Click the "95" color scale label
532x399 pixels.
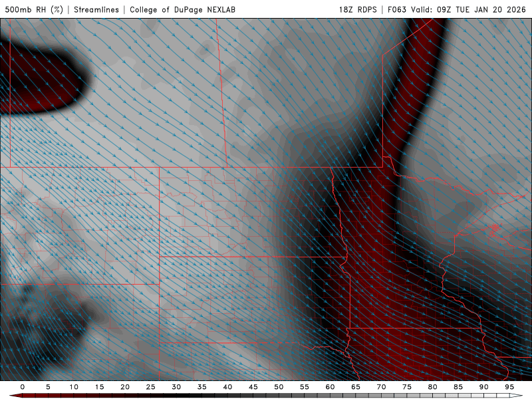point(509,387)
